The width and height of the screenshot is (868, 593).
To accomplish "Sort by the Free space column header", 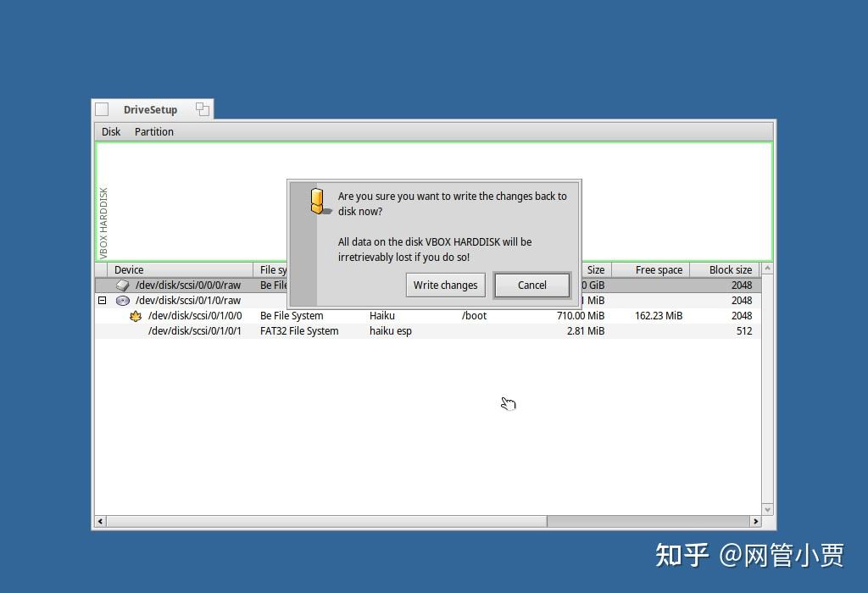I will tap(650, 270).
